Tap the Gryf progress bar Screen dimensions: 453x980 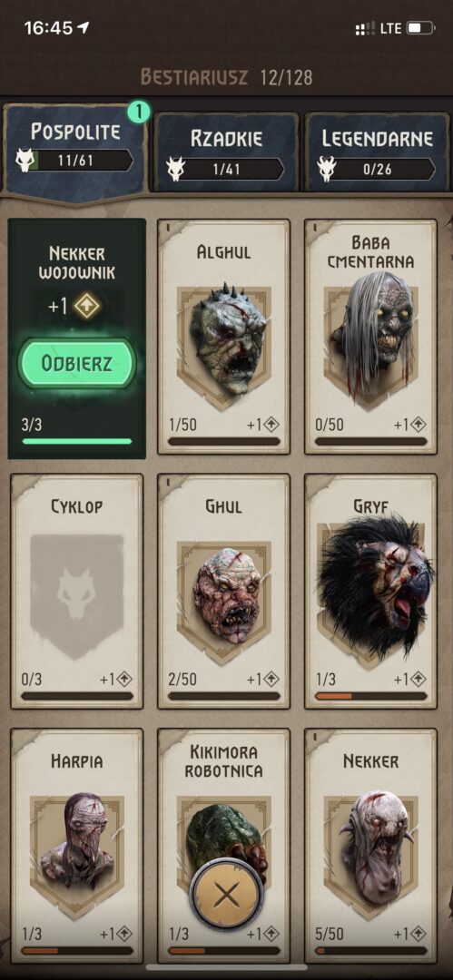pos(371,696)
